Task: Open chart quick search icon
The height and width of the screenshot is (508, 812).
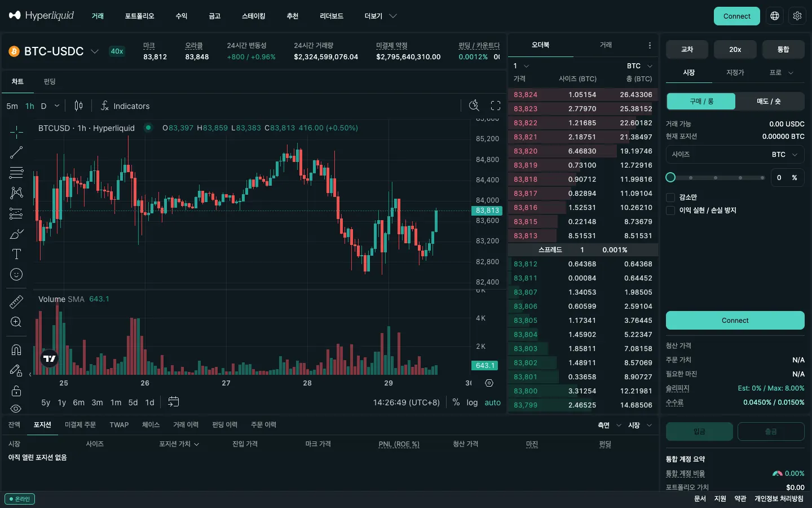Action: [x=474, y=106]
